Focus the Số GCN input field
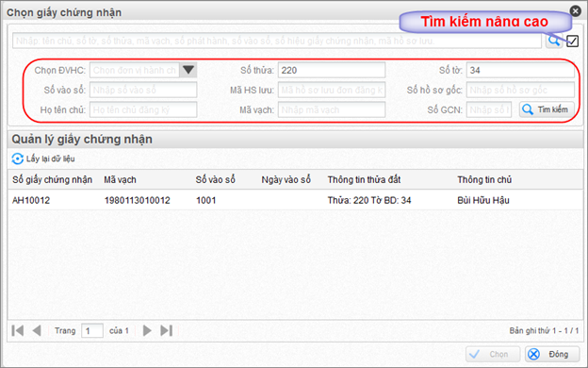Screen dimensions: 588x368 pos(489,109)
